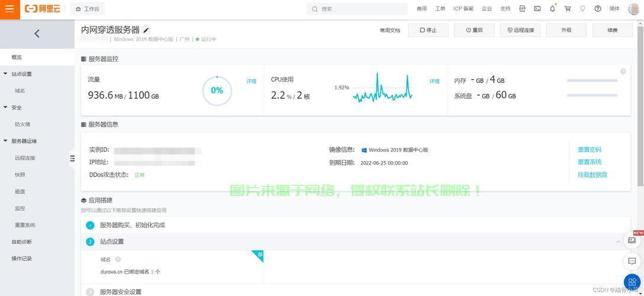The width and height of the screenshot is (644, 296).
Task: Click the notification bell icon
Action: (x=552, y=9)
